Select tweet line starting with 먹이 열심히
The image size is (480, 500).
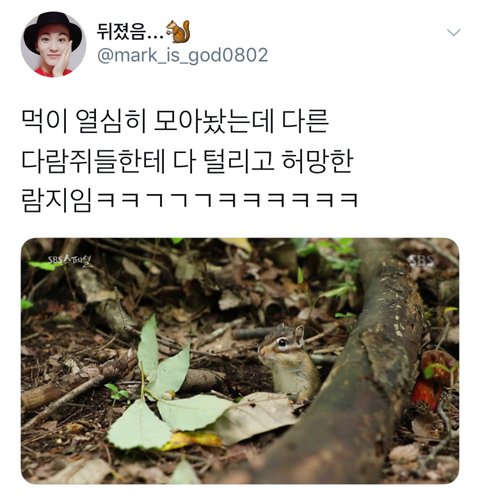click(175, 121)
